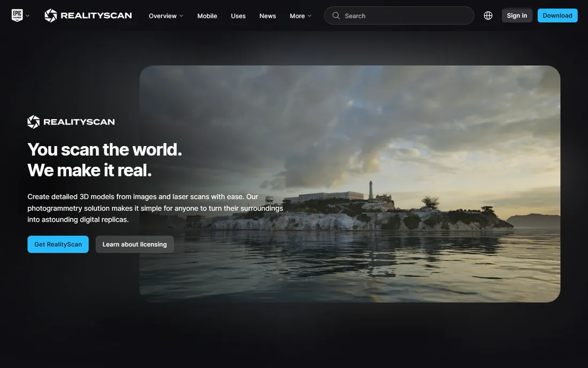The image size is (588, 368).
Task: Expand the Epic Games menu chevron
Action: pos(27,16)
